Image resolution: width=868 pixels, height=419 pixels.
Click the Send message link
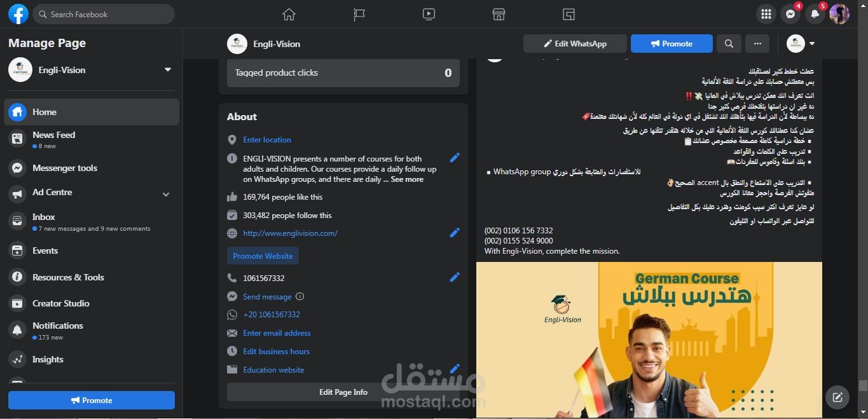coord(267,297)
